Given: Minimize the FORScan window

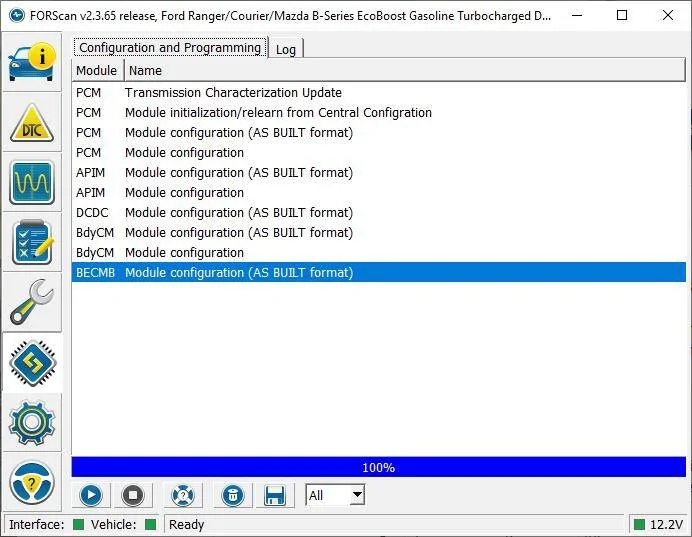Looking at the screenshot, I should [x=577, y=15].
